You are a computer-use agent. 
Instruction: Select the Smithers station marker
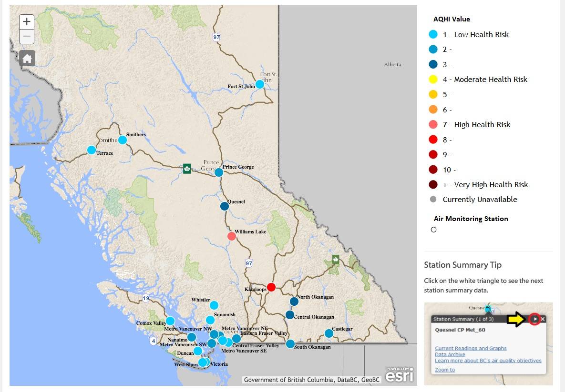[x=123, y=140]
